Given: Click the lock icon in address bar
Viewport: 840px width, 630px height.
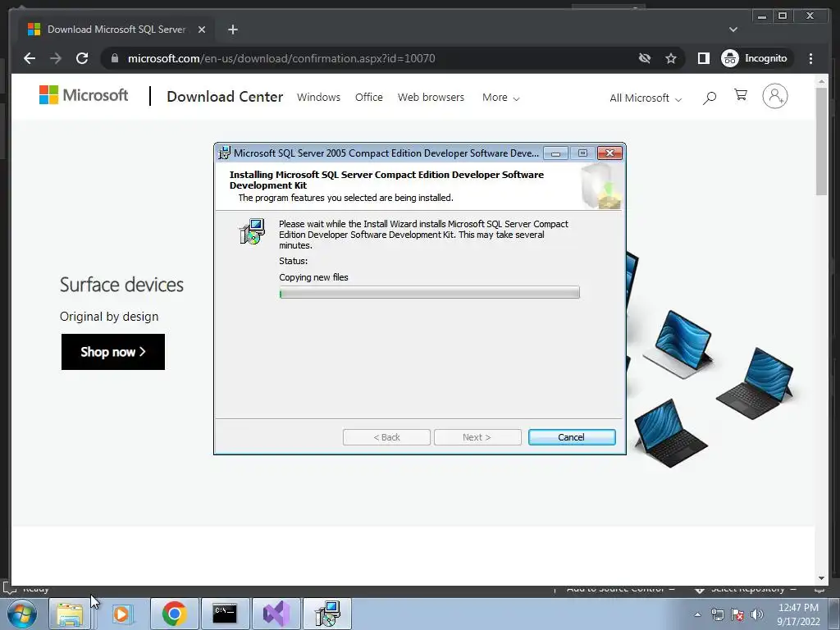Looking at the screenshot, I should click(115, 58).
